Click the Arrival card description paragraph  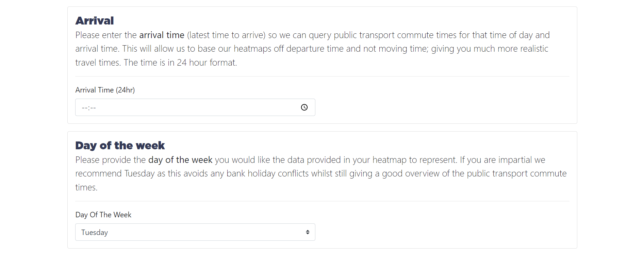click(313, 49)
